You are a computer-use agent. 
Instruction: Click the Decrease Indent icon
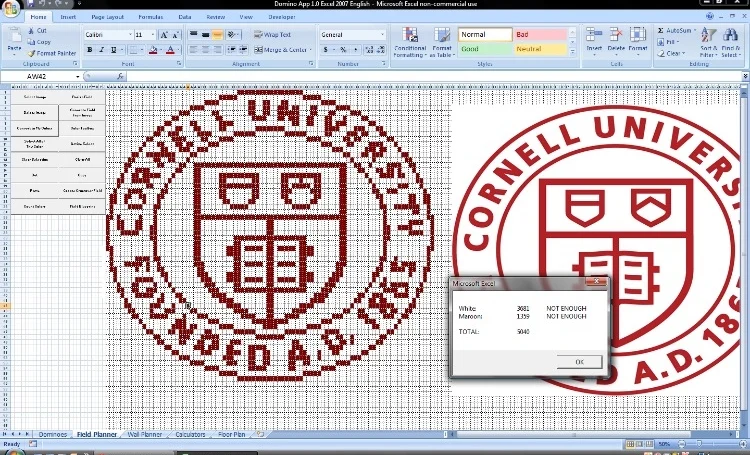(x=232, y=50)
